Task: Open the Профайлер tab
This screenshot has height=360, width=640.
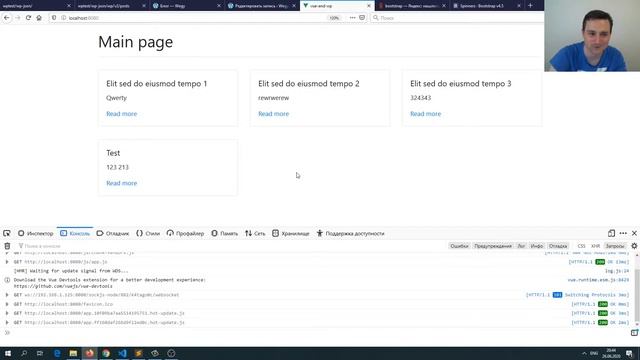Action: [x=185, y=233]
